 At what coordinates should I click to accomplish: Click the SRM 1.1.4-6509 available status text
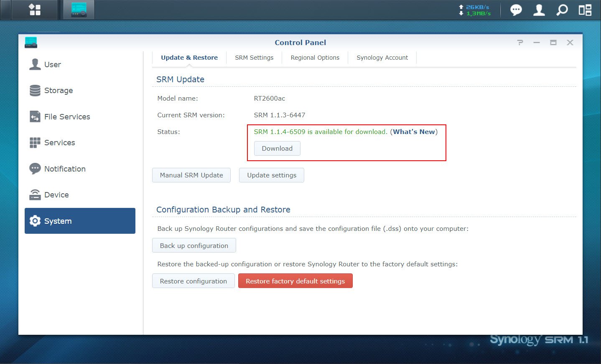click(321, 131)
